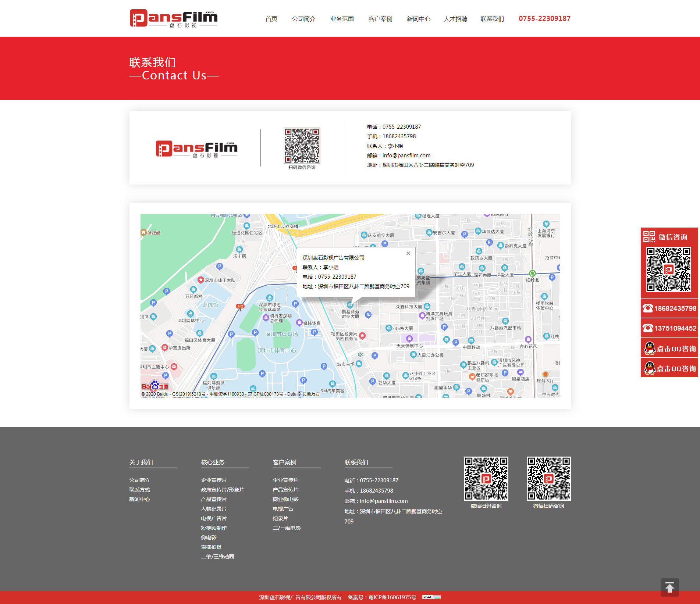
Task: Click the 鹏基商务时空大厦 building marker
Action: point(350,305)
